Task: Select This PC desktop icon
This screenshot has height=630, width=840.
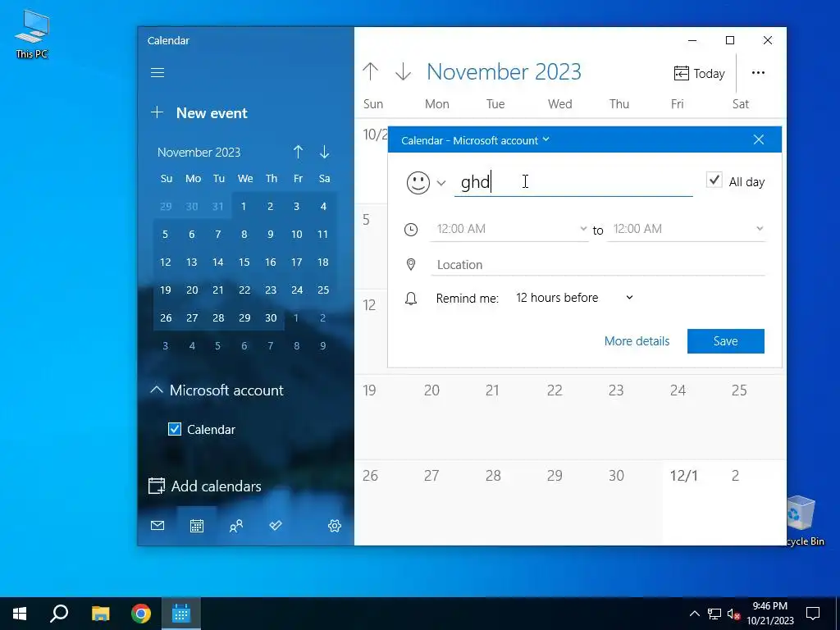Action: pyautogui.click(x=32, y=34)
